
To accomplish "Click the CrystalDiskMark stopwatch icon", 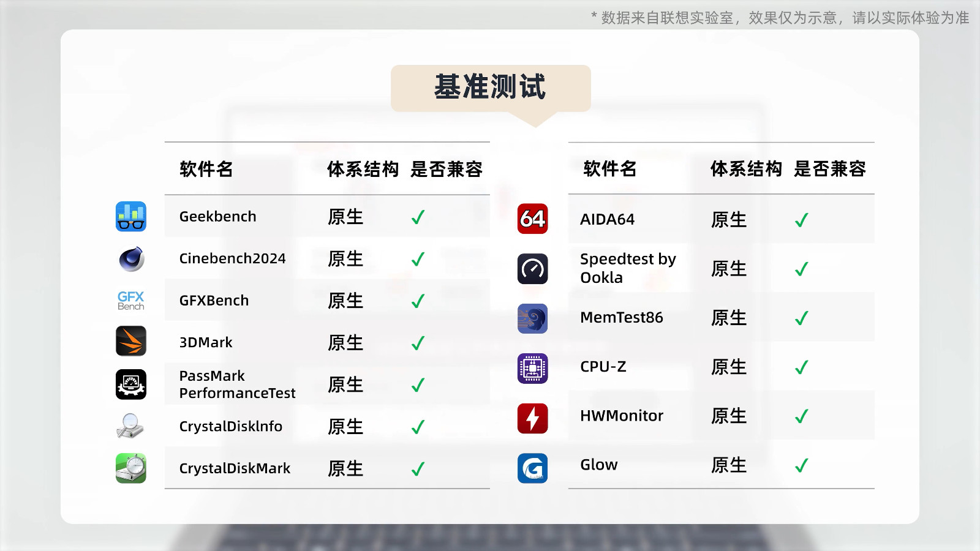I will [x=131, y=468].
